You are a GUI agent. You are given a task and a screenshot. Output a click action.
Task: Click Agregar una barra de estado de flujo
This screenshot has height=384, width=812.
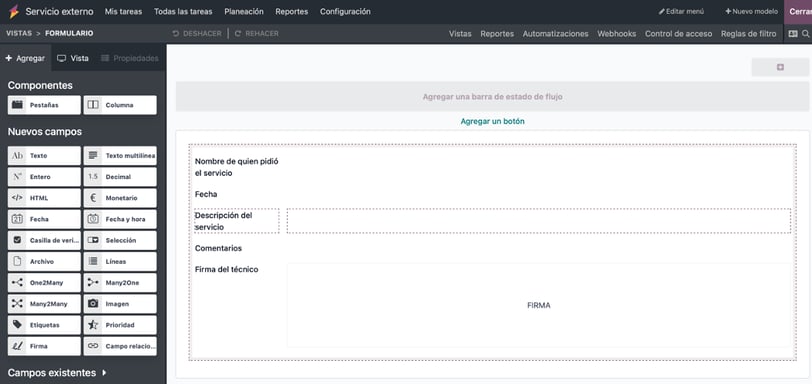[492, 96]
